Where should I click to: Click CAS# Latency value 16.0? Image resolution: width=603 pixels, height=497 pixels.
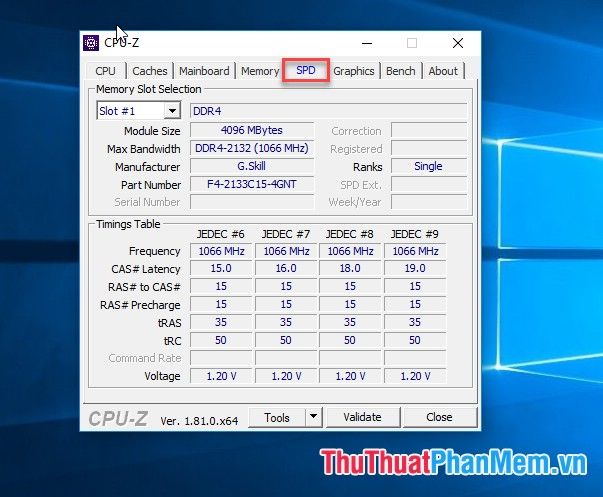(x=286, y=269)
